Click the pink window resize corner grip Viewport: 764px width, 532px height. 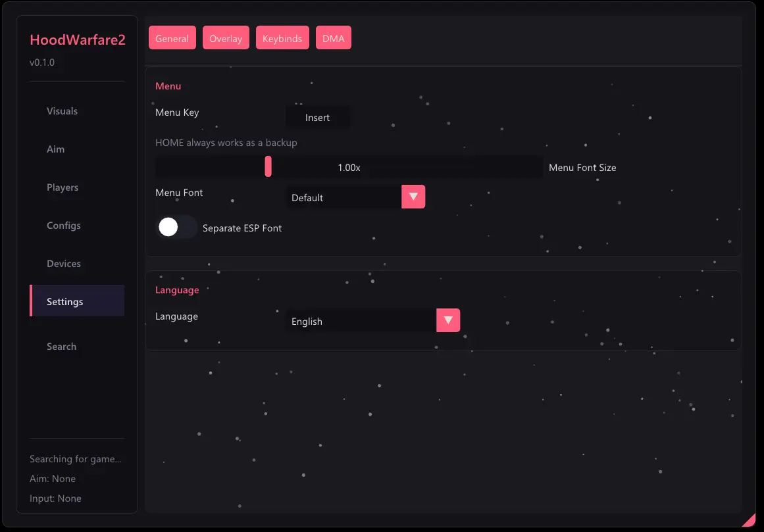(750, 520)
